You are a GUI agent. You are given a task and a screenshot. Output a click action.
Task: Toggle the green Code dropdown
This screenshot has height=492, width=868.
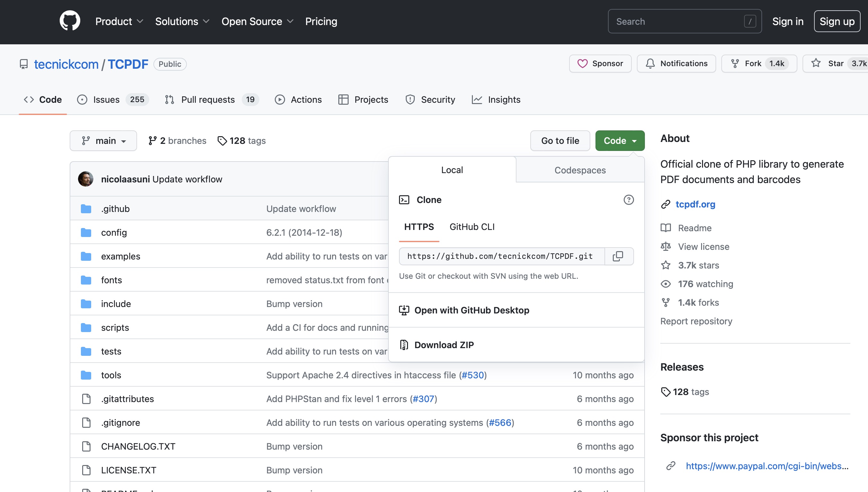click(x=620, y=141)
